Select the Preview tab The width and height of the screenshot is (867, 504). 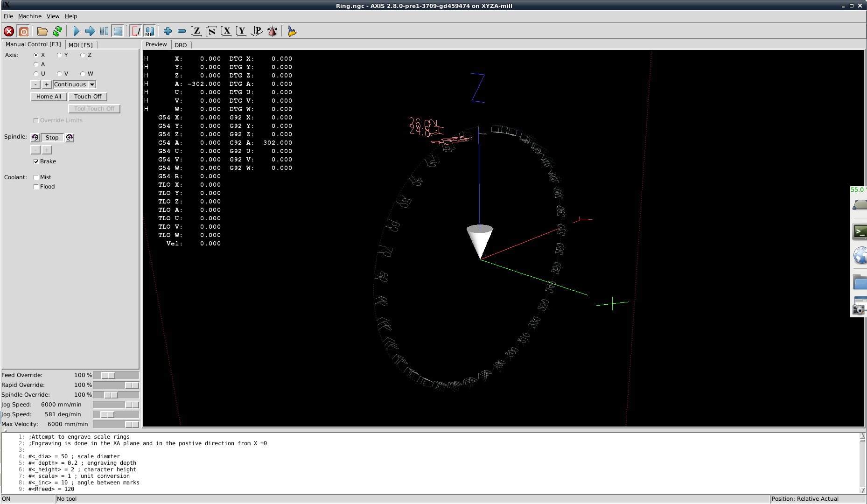[x=156, y=44]
